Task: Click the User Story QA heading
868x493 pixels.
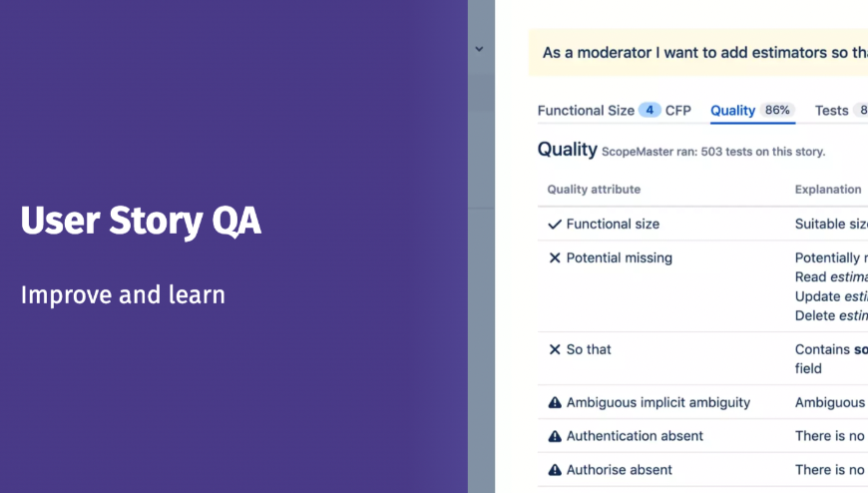Action: point(141,222)
